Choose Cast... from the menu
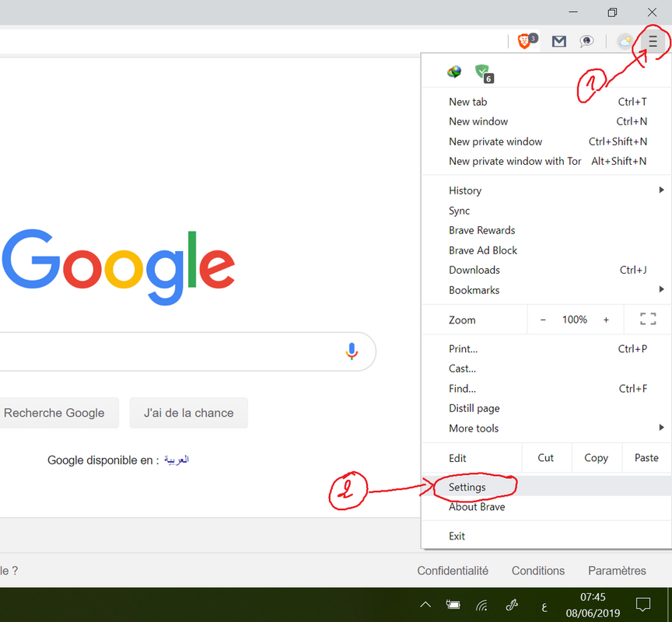Image resolution: width=672 pixels, height=622 pixels. click(x=547, y=369)
